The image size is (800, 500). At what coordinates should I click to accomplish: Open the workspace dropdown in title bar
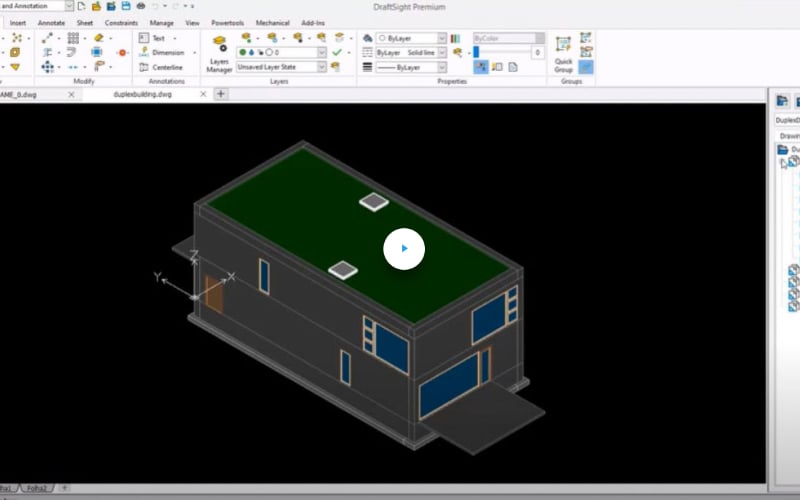tap(69, 6)
